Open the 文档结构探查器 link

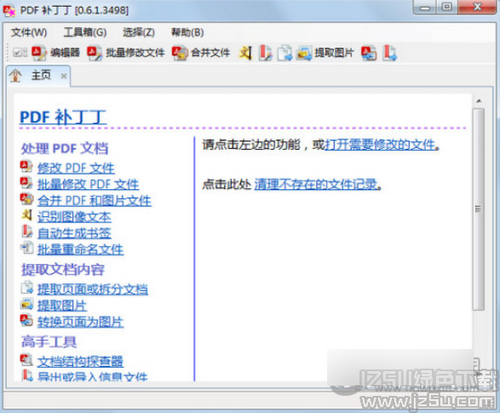tap(80, 361)
